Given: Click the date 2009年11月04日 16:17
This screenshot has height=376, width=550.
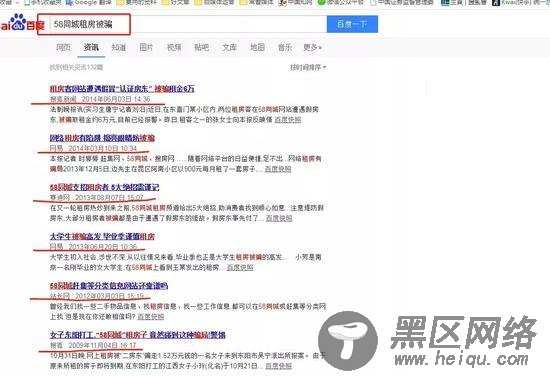Looking at the screenshot, I should 102,345.
